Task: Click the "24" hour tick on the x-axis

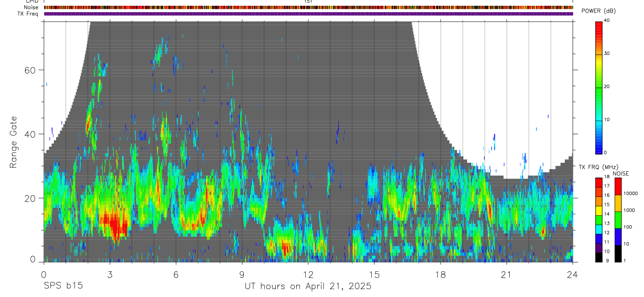Action: click(x=573, y=274)
